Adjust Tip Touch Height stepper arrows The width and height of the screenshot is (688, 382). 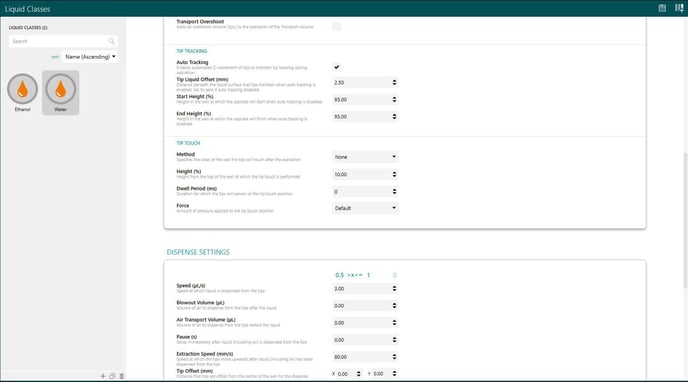(x=394, y=174)
